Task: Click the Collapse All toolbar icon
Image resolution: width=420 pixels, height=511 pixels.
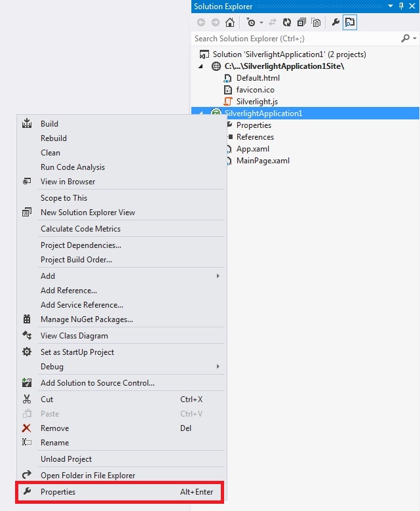Action: click(x=301, y=22)
